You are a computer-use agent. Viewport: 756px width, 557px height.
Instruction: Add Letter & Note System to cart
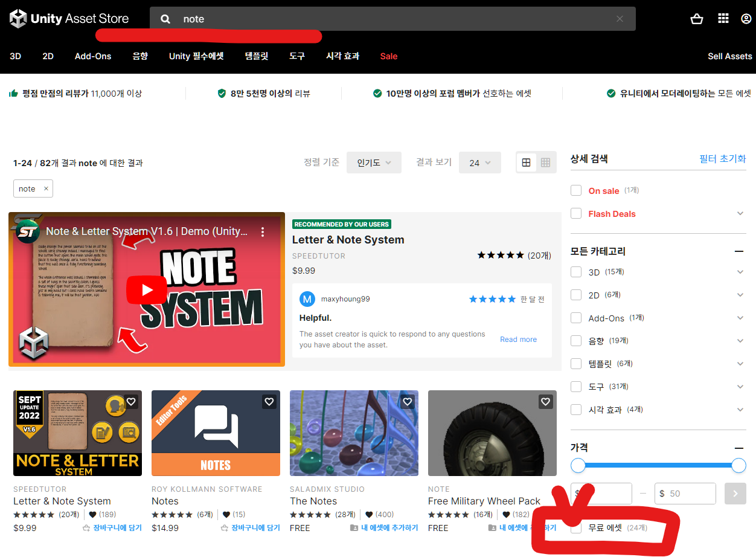(112, 528)
